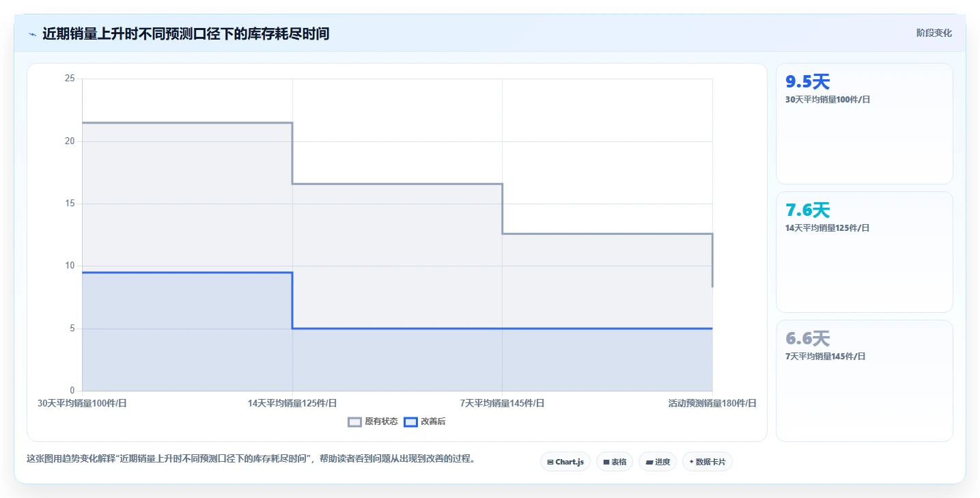
Task: Click card caption 14天平均销量125件/日 under 7.6天
Action: [828, 227]
